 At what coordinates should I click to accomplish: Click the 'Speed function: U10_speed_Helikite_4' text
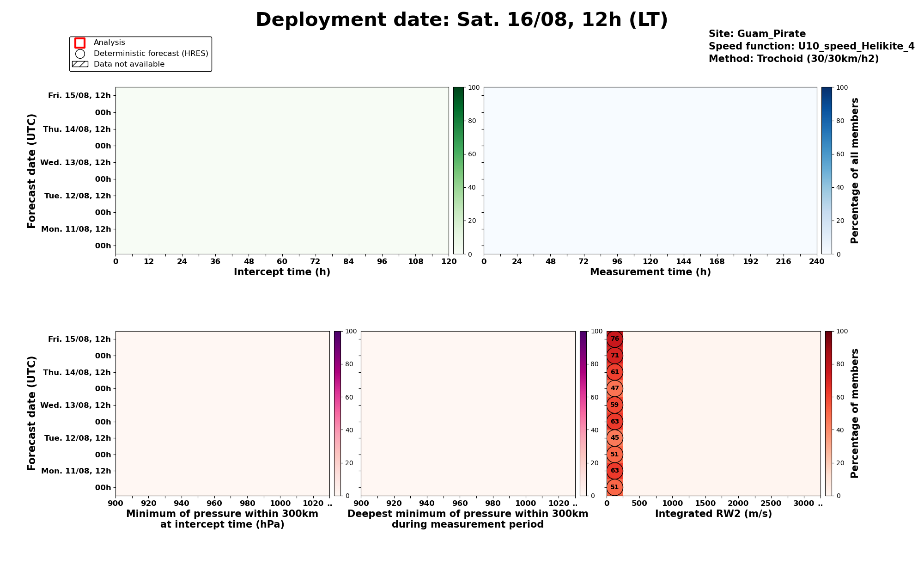[812, 46]
